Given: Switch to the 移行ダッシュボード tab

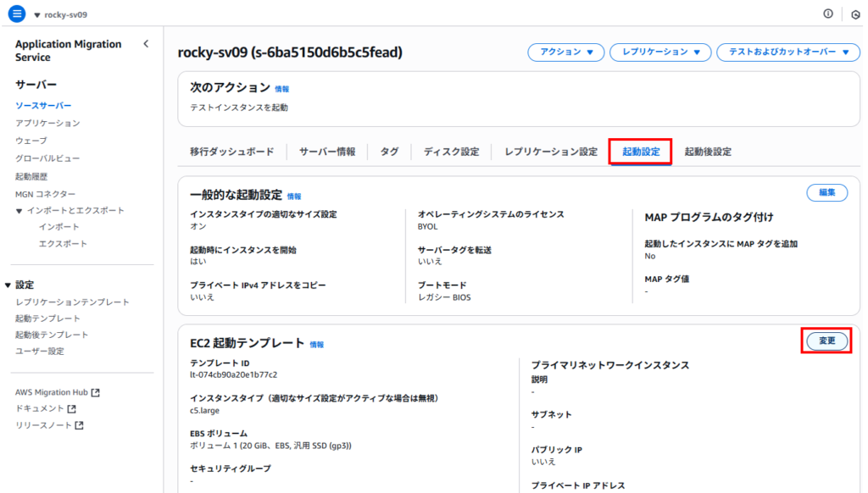Looking at the screenshot, I should pos(232,152).
